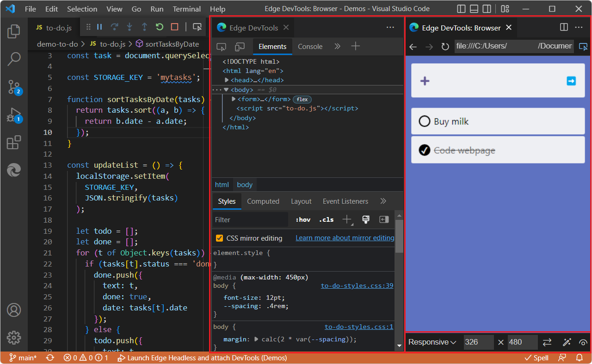Show more DevTools tabs chevron beside Console
This screenshot has width=592, height=364.
(337, 46)
